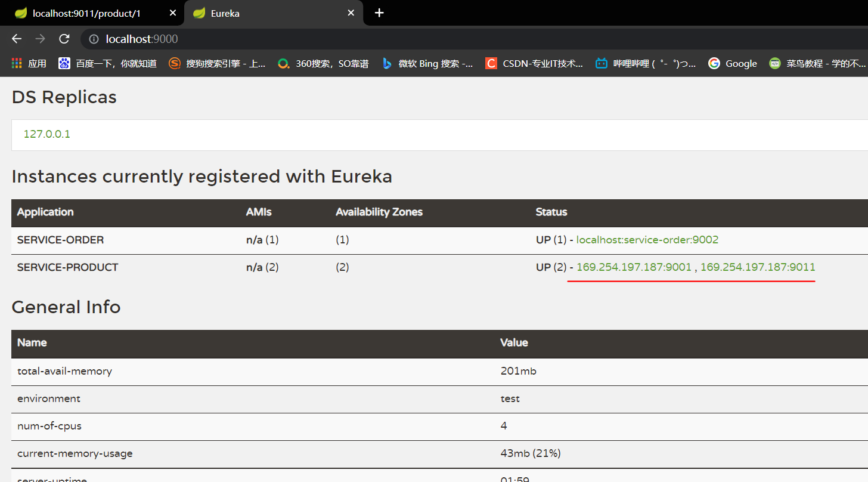Open the 哔哩哔哩 bookmark
868x482 pixels.
646,63
